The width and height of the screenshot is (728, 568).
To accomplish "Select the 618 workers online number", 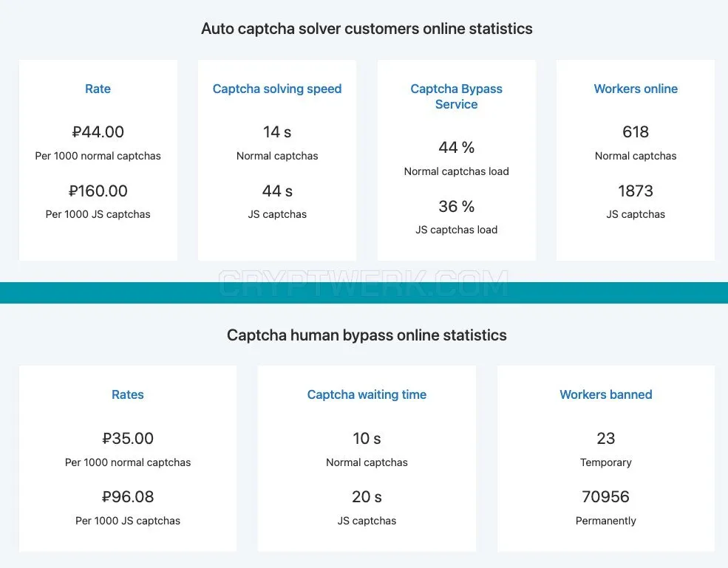I will (x=636, y=131).
